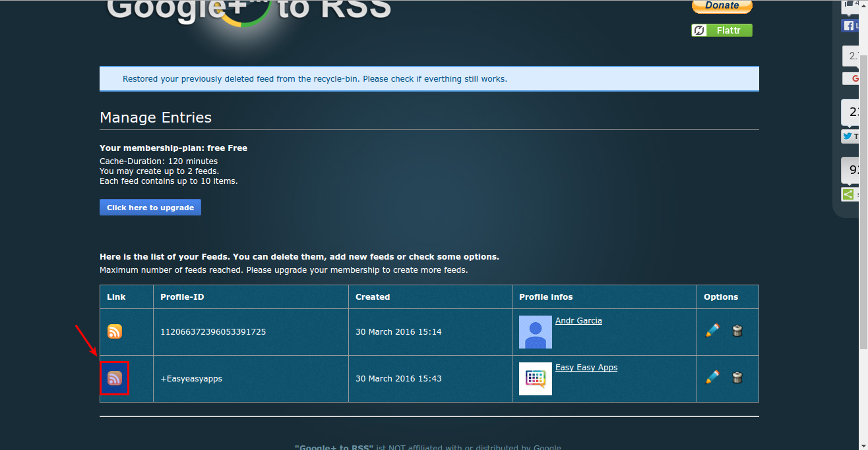Click the Easy Easy Apps profile picture
The width and height of the screenshot is (868, 450).
click(535, 378)
